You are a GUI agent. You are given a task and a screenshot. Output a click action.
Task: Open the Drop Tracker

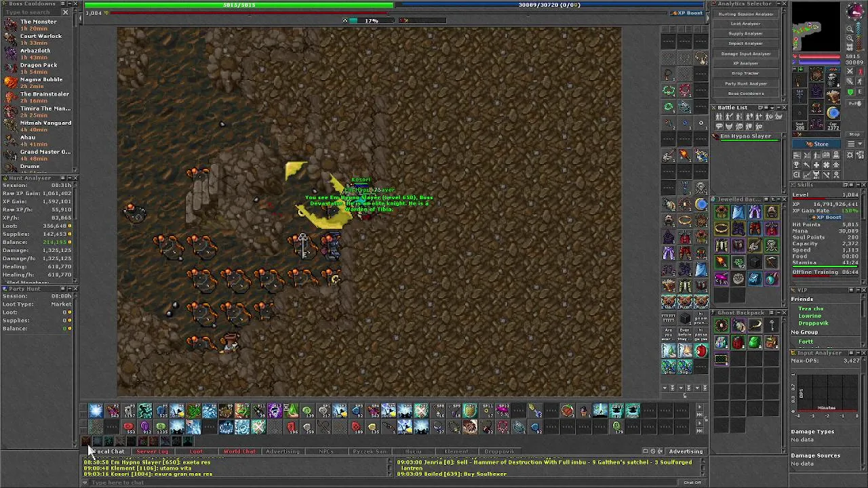point(746,73)
